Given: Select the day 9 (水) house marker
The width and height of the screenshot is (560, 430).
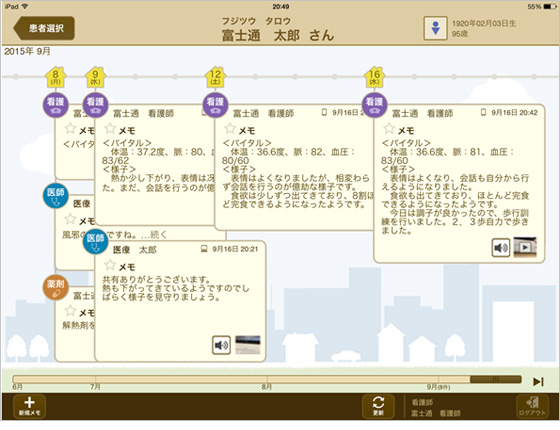Looking at the screenshot, I should 95,77.
